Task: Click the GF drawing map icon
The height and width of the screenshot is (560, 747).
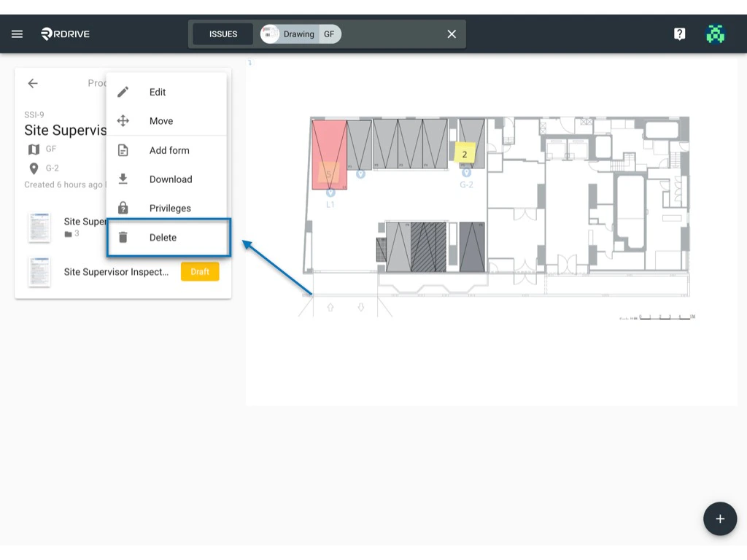Action: tap(34, 149)
